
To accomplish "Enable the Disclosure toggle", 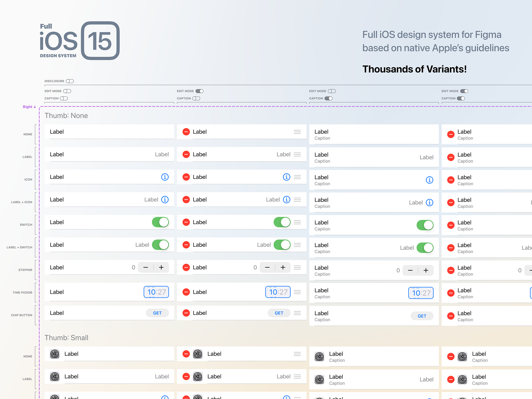I will coord(70,81).
